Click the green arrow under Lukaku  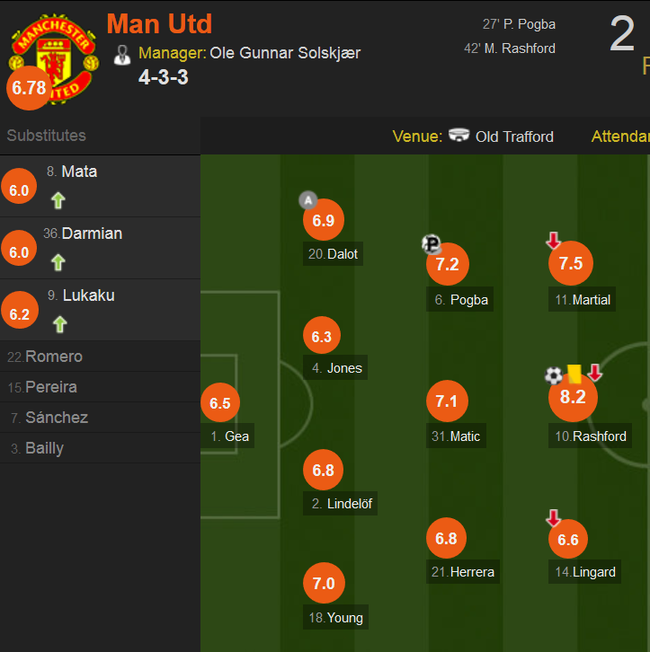[x=60, y=324]
